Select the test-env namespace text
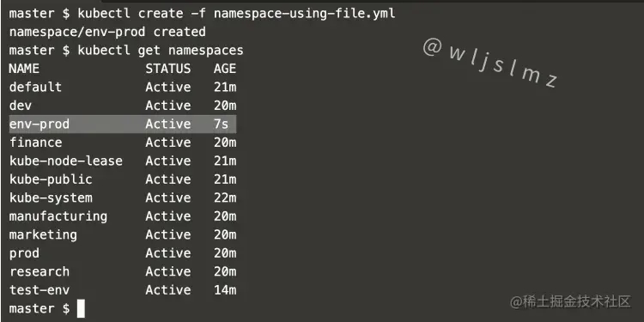644x322 pixels. [39, 290]
